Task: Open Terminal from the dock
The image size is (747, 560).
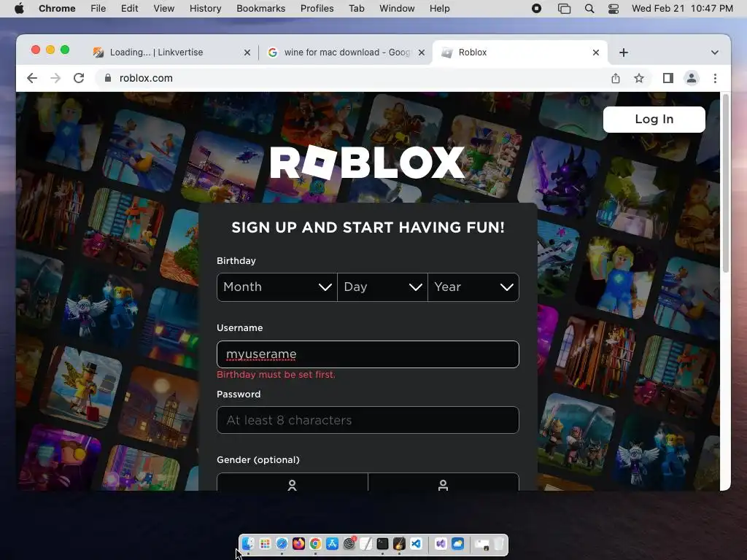Action: tap(382, 544)
